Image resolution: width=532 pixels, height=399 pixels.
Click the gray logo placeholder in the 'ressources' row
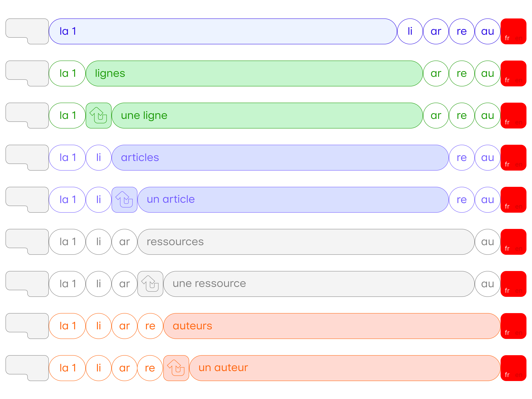[27, 242]
